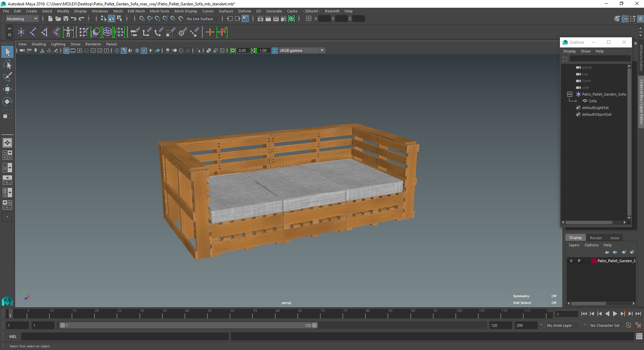The image size is (644, 350).
Task: Open the layer editor Options menu
Action: coord(591,245)
